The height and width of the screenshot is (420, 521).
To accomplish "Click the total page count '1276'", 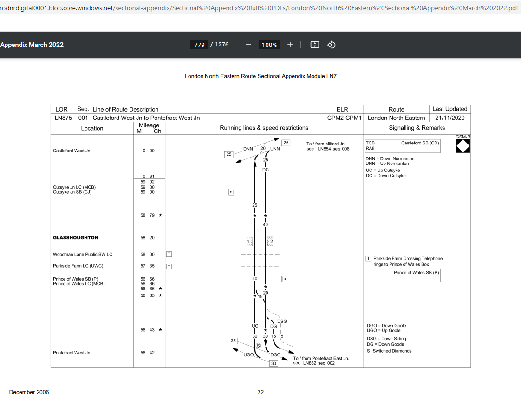I will click(x=221, y=45).
